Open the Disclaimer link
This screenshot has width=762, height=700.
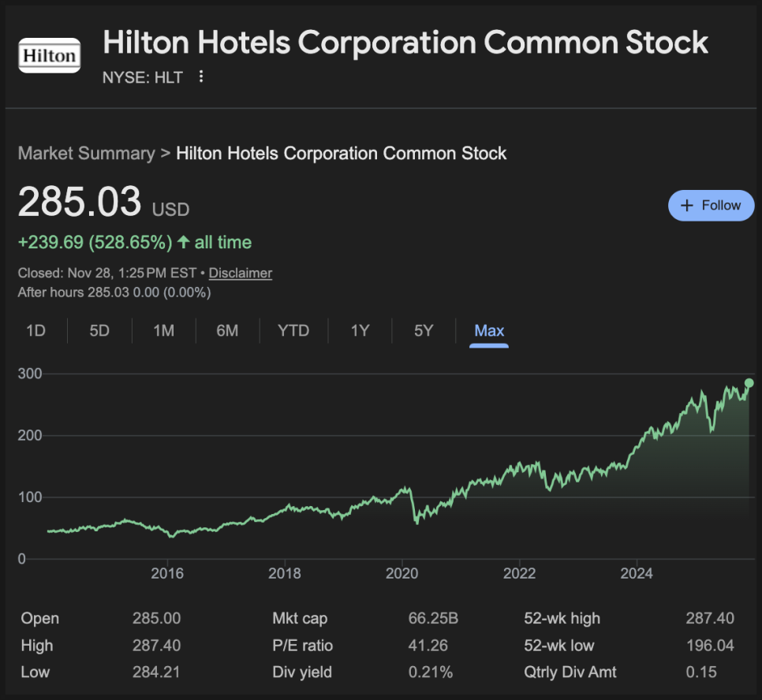click(x=240, y=274)
